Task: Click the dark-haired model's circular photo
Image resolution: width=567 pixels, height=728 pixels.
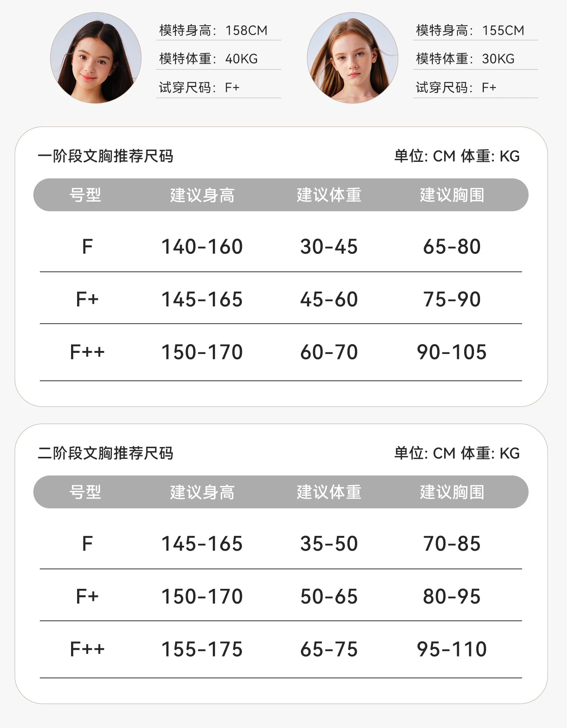Action: tap(96, 58)
